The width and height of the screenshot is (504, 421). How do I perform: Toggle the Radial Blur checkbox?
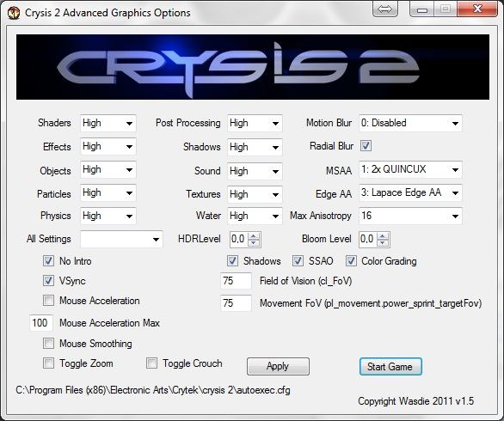(366, 146)
